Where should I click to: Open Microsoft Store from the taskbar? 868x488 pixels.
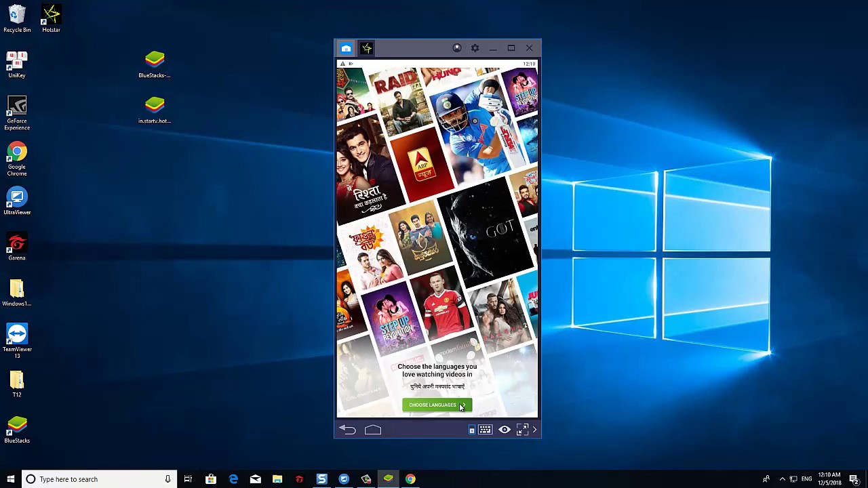[x=211, y=479]
